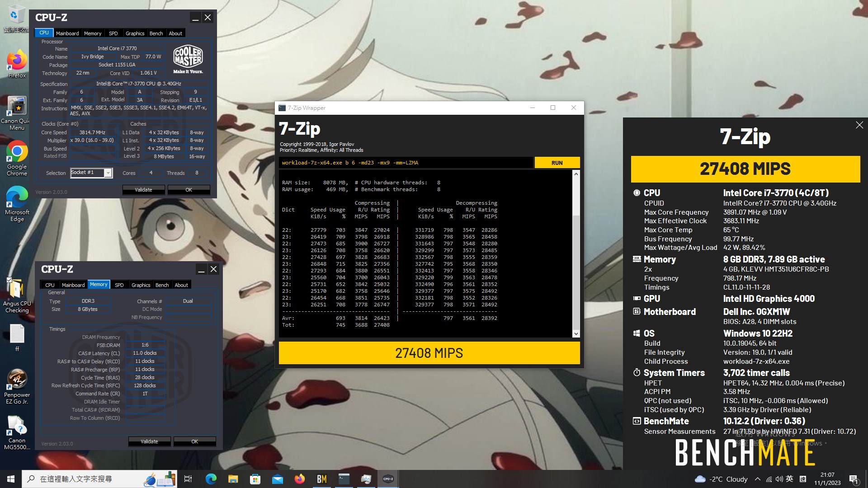The image size is (868, 488).
Task: Open File Explorer from the taskbar
Action: click(x=233, y=479)
